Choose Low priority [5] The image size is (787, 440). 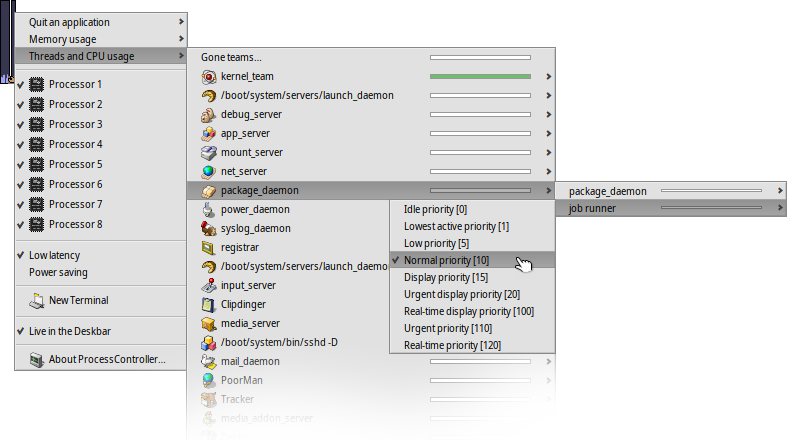[472, 243]
